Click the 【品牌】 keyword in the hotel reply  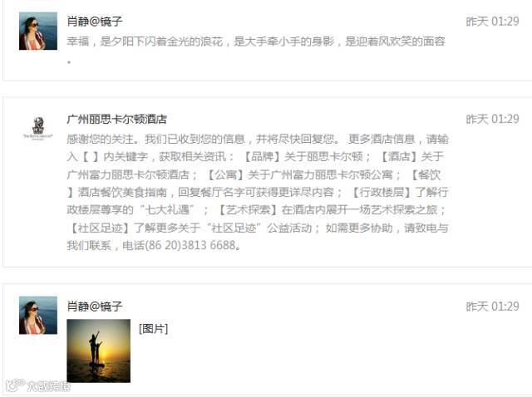click(263, 157)
